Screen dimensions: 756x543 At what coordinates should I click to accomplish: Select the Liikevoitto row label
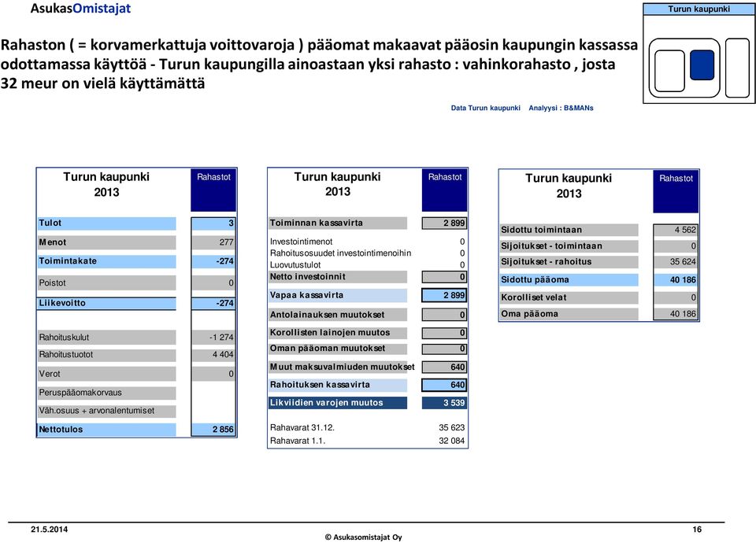[106, 303]
